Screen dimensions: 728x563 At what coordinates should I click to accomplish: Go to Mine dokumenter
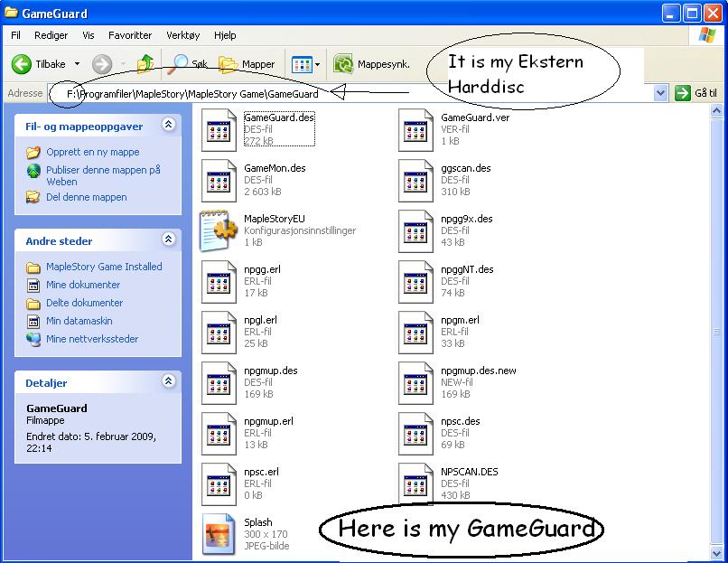click(x=83, y=285)
